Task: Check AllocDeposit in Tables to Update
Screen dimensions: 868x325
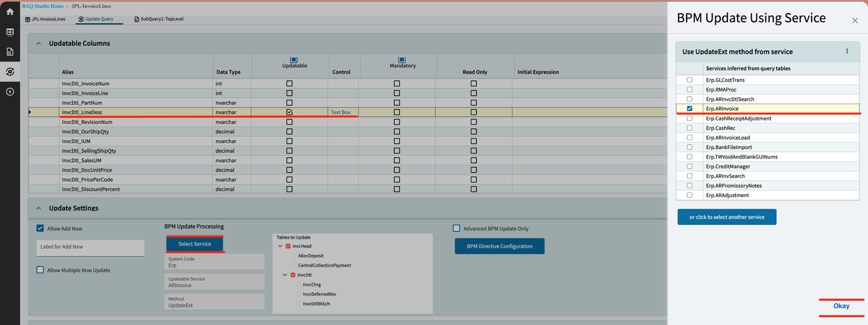Action: [x=294, y=256]
